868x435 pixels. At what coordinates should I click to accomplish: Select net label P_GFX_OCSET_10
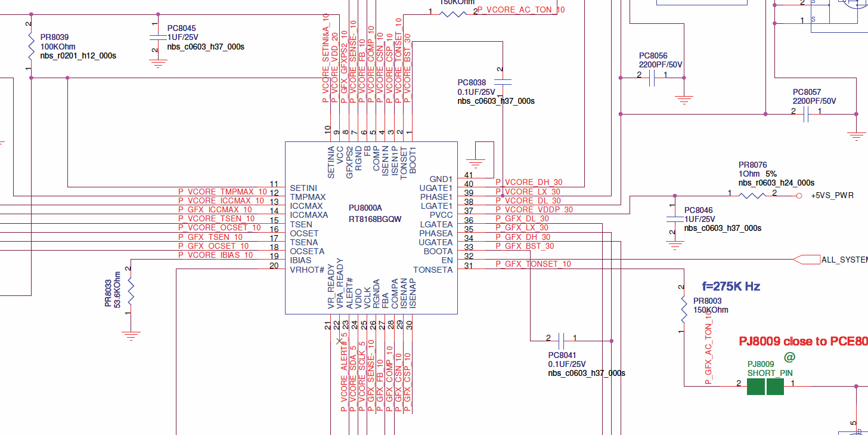[x=213, y=246]
